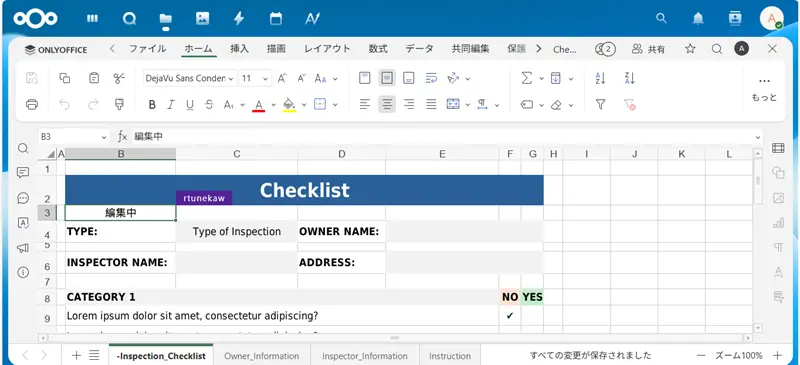Click the もっと more button

click(764, 90)
